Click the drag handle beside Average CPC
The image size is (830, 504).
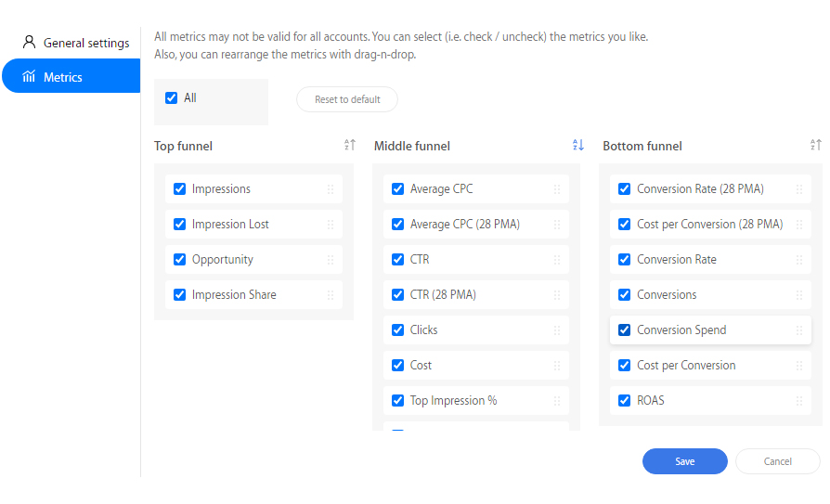[557, 189]
